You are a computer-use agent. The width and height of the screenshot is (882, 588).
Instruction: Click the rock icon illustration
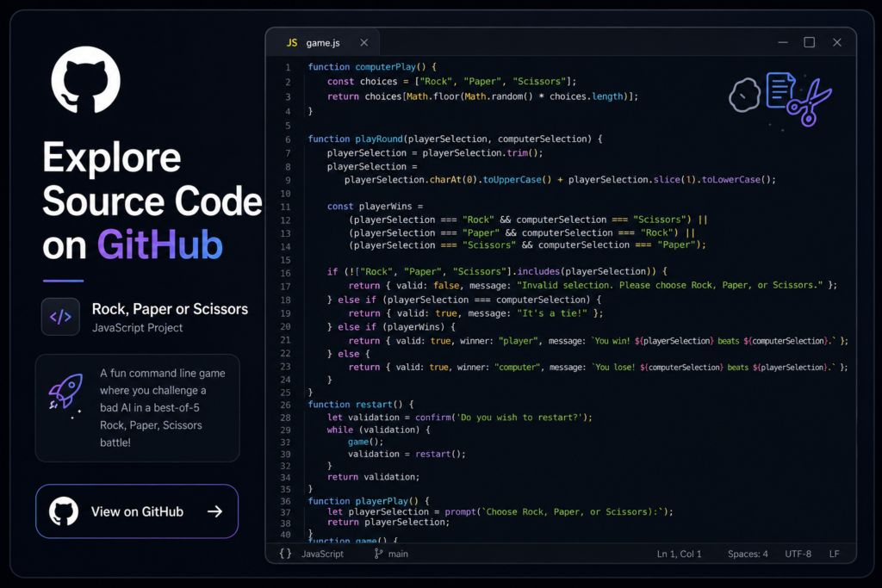point(745,95)
